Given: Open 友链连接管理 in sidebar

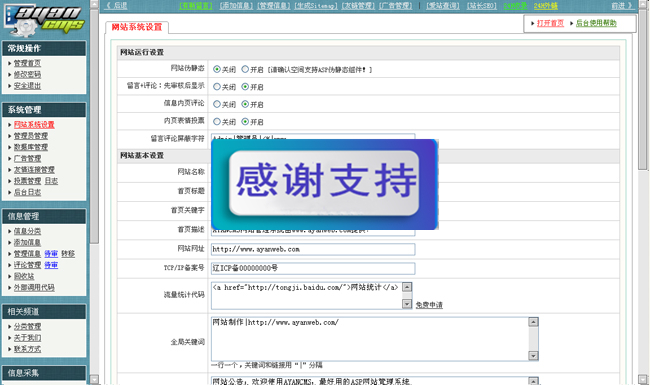Looking at the screenshot, I should (34, 169).
